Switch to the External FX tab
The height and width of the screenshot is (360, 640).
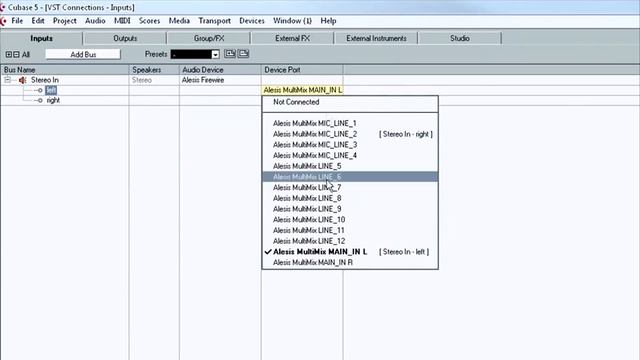point(292,38)
